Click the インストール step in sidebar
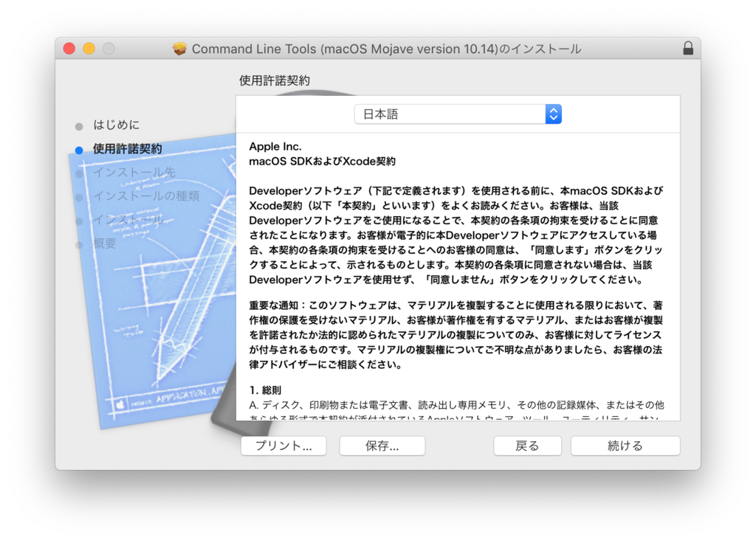Viewport: 756px width, 543px height. point(128,220)
